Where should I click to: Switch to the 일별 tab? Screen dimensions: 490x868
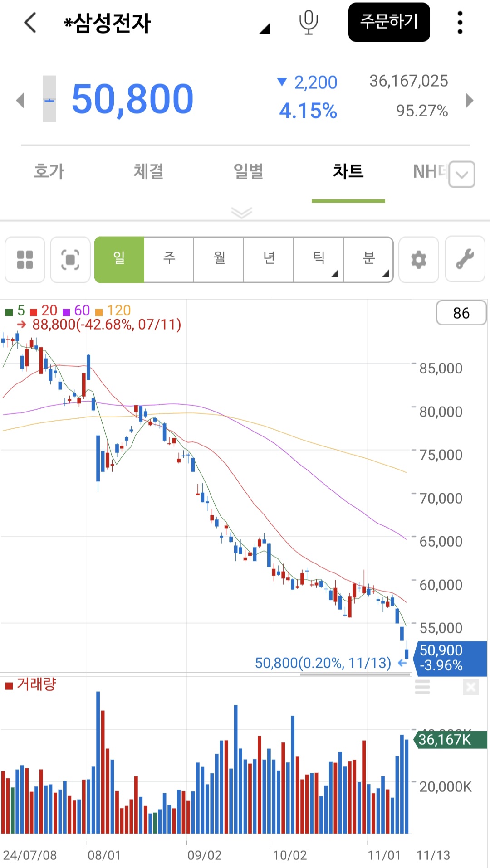(248, 172)
